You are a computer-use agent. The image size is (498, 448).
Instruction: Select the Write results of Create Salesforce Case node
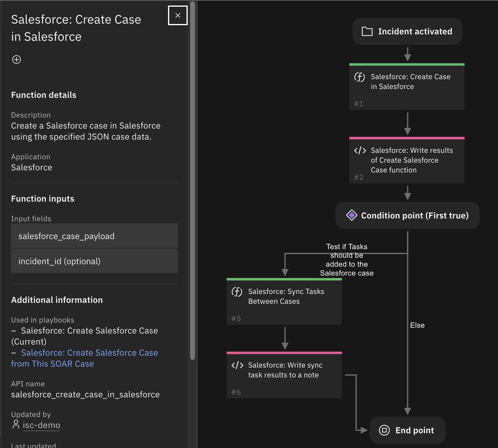(x=407, y=160)
